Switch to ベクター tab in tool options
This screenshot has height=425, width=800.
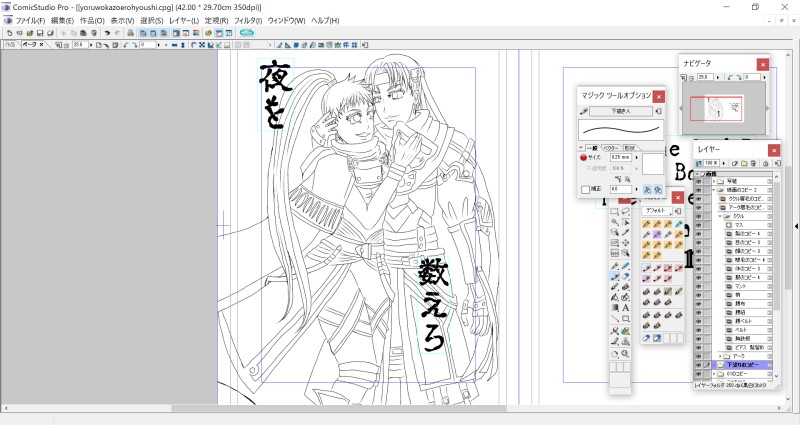point(611,148)
